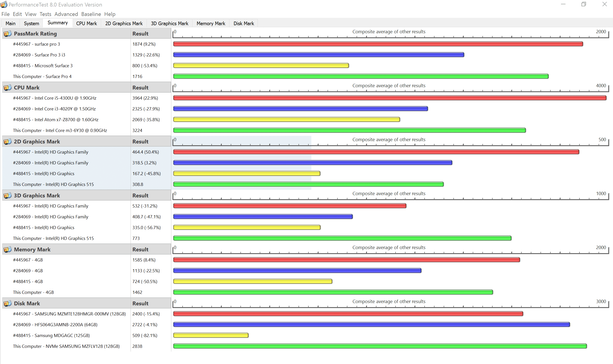Select '#488415 - Microsoft Surface 3' row
The width and height of the screenshot is (613, 364).
[86, 66]
